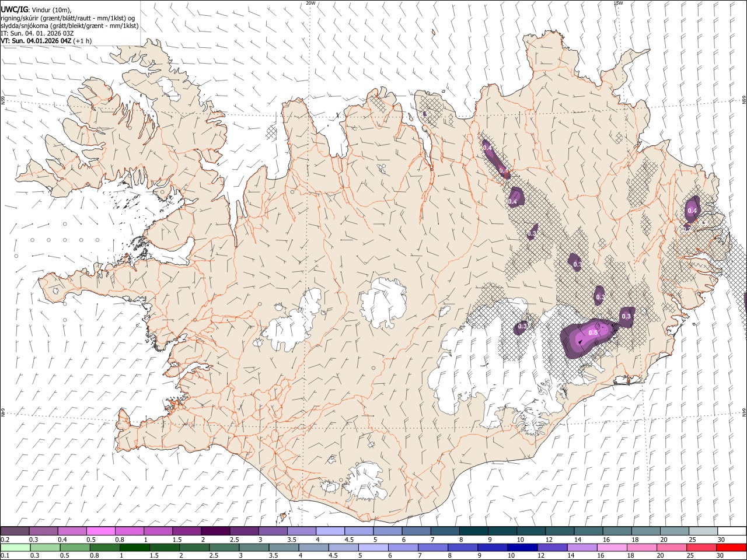
Task: Click the 0.3 value on the Vatnajökull glacier patch
Action: pyautogui.click(x=522, y=327)
